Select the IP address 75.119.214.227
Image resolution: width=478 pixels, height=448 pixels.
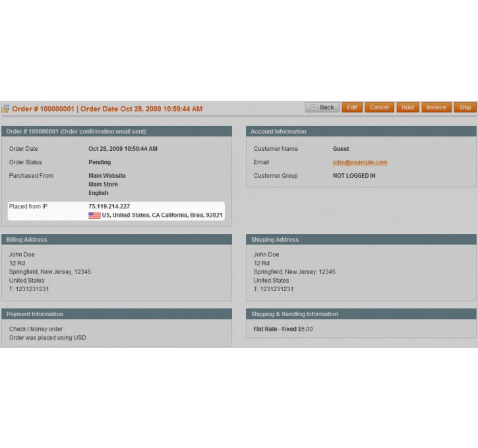click(x=109, y=206)
